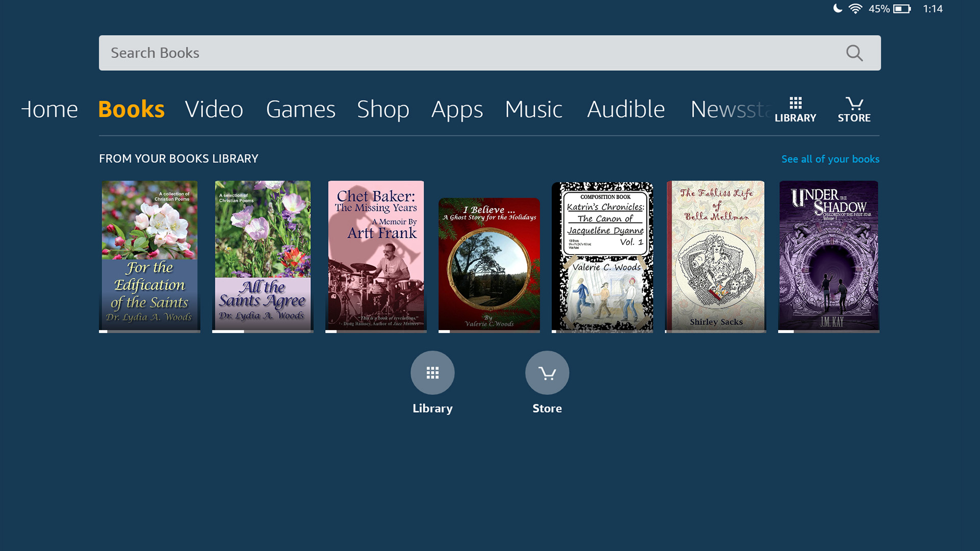The image size is (980, 551).
Task: Open Store via top-right cart icon
Action: tap(854, 110)
